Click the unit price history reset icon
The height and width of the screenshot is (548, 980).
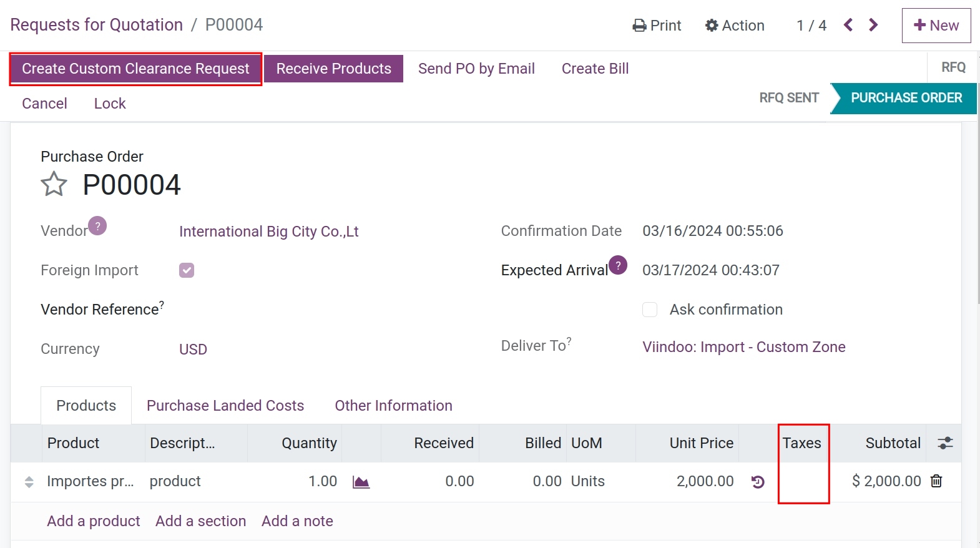click(x=758, y=482)
